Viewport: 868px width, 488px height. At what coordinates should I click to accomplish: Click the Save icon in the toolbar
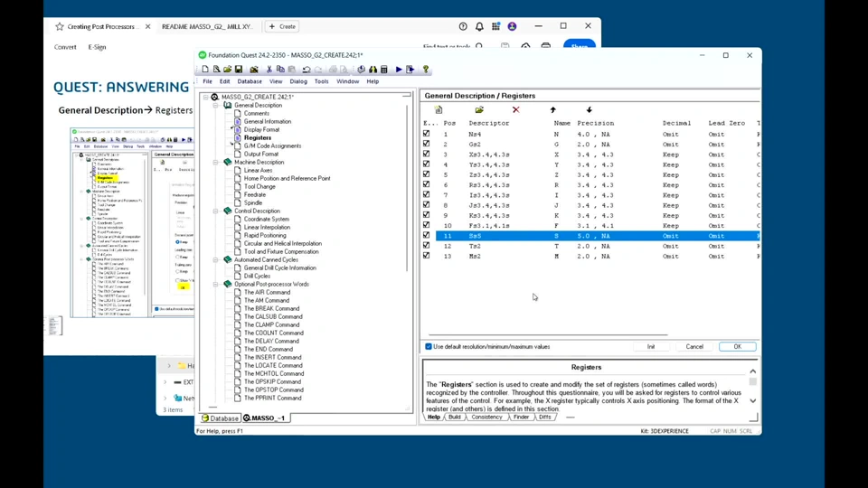pos(239,70)
